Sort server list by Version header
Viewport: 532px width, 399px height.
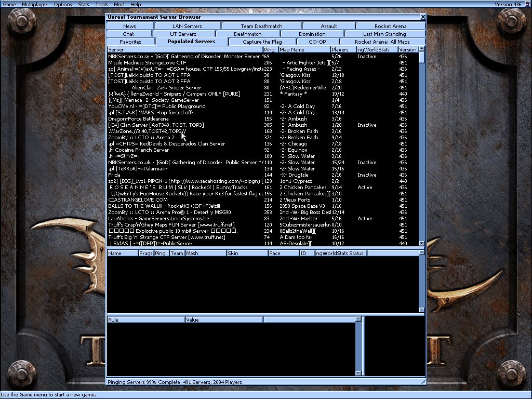click(x=408, y=49)
